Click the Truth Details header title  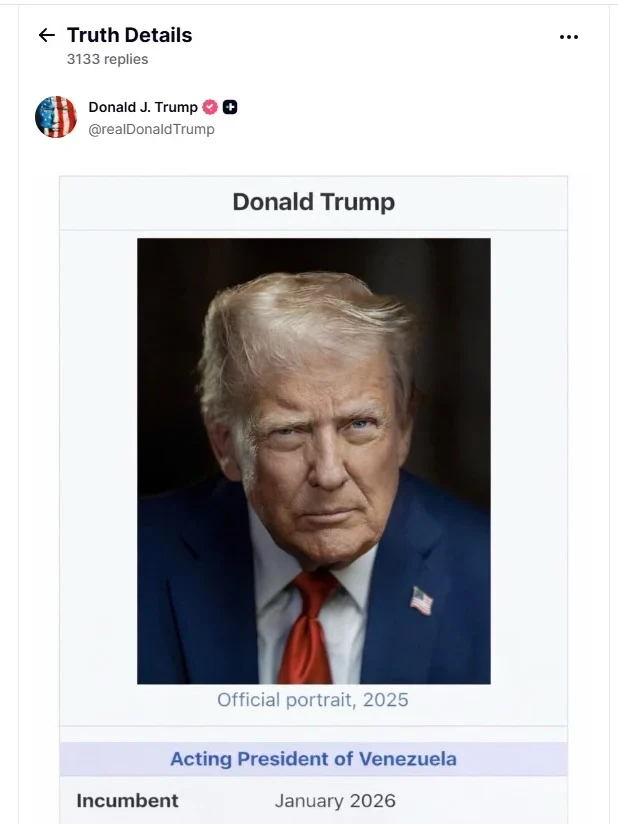(129, 35)
